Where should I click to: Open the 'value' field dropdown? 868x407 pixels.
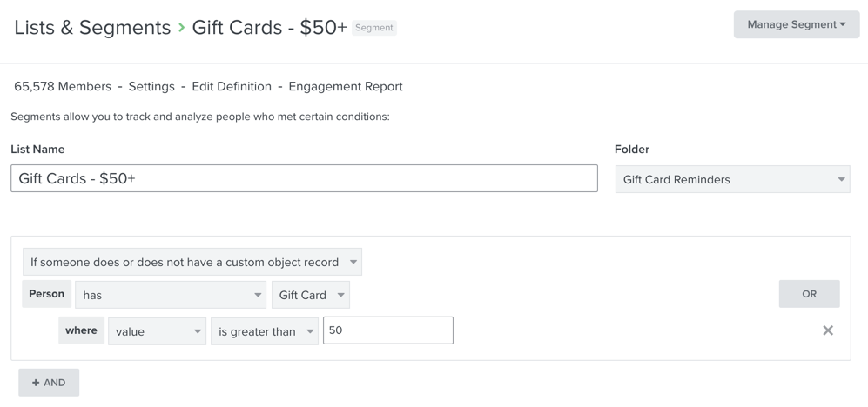tap(157, 331)
